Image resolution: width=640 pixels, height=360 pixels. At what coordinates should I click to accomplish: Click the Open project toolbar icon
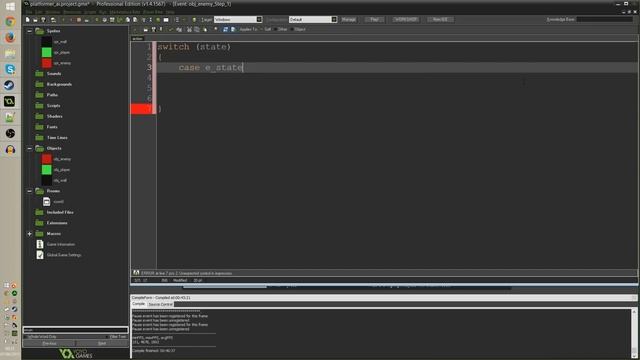pyautogui.click(x=35, y=20)
